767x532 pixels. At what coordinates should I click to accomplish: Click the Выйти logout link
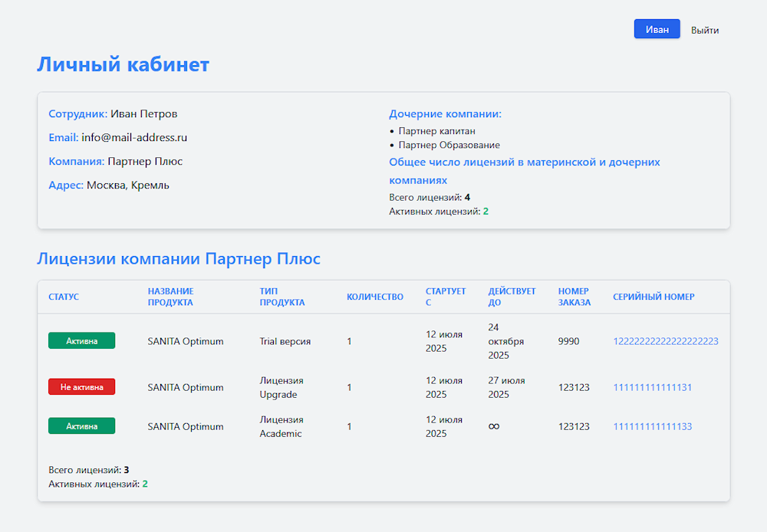click(x=704, y=29)
